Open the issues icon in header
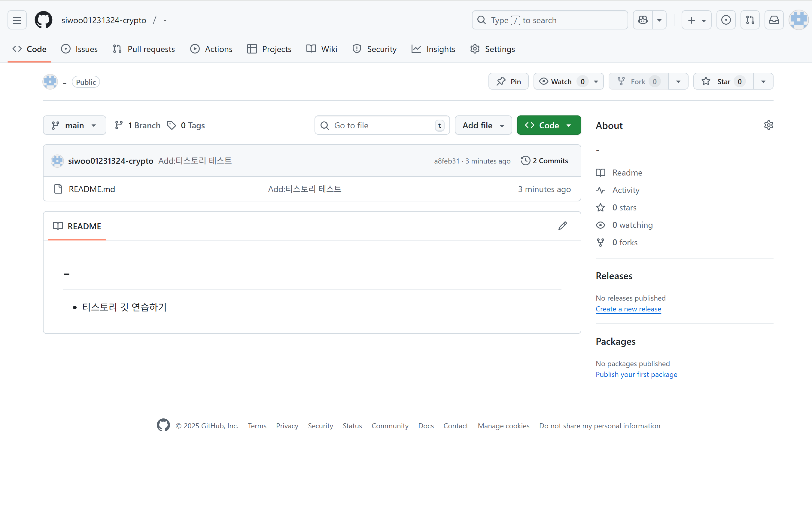Viewport: 812px width, 508px height. point(726,20)
